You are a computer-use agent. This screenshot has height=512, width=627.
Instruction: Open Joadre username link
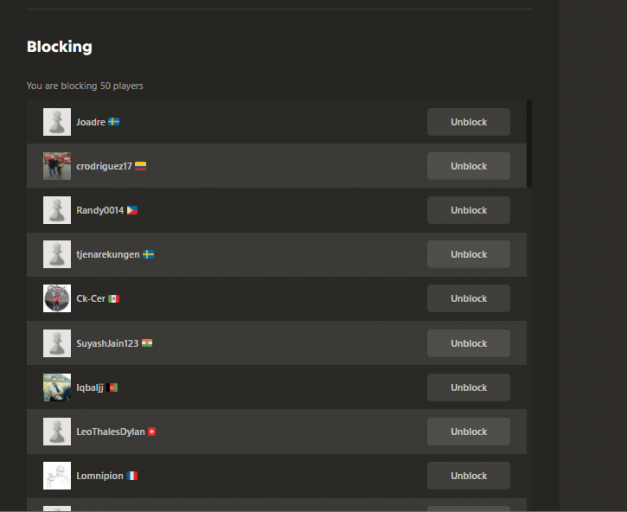91,122
